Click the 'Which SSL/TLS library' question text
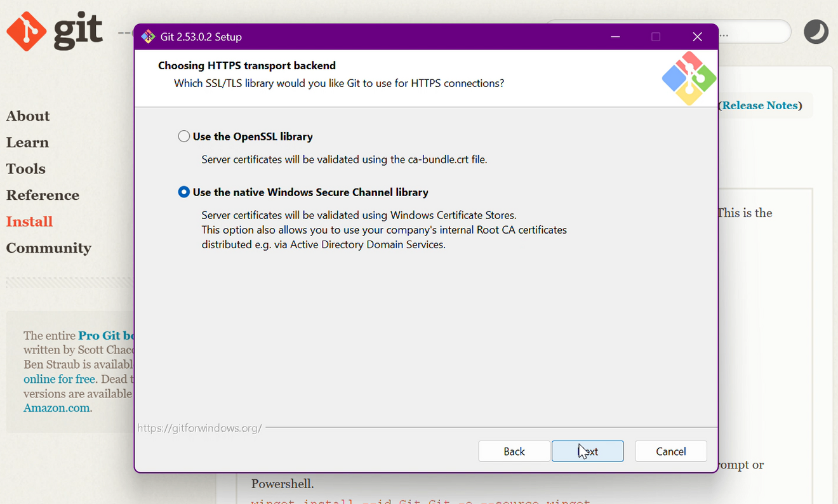 tap(339, 83)
